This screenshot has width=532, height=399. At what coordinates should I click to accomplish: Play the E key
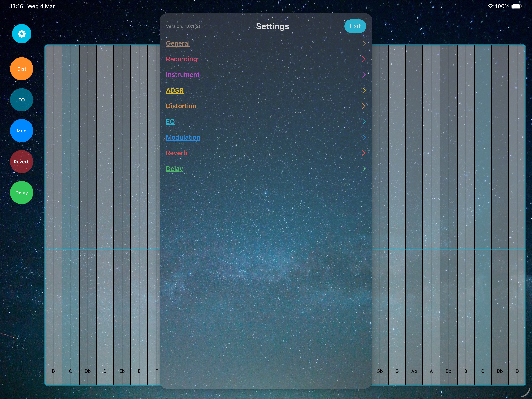[139, 215]
